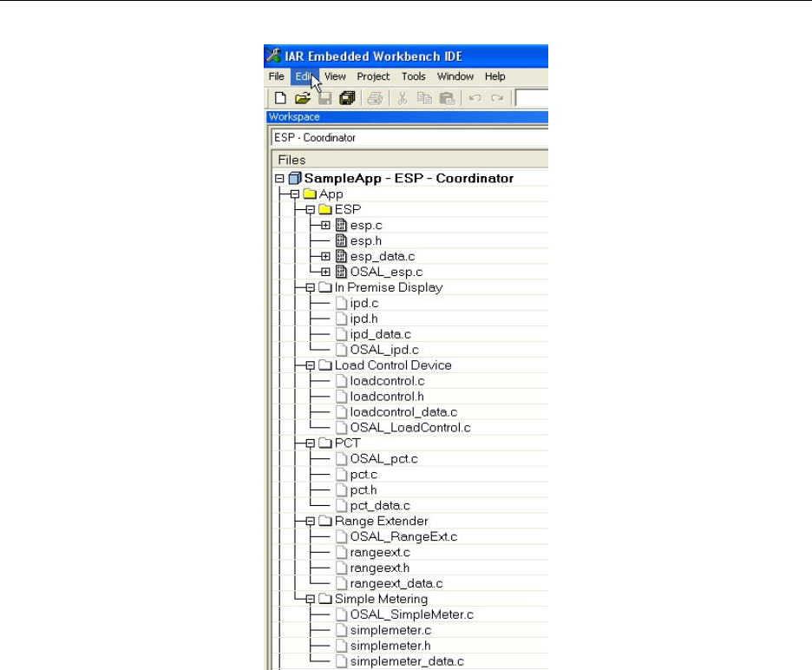Select the ipd_data.c file
Viewport: 812px width, 670px height.
pos(380,334)
